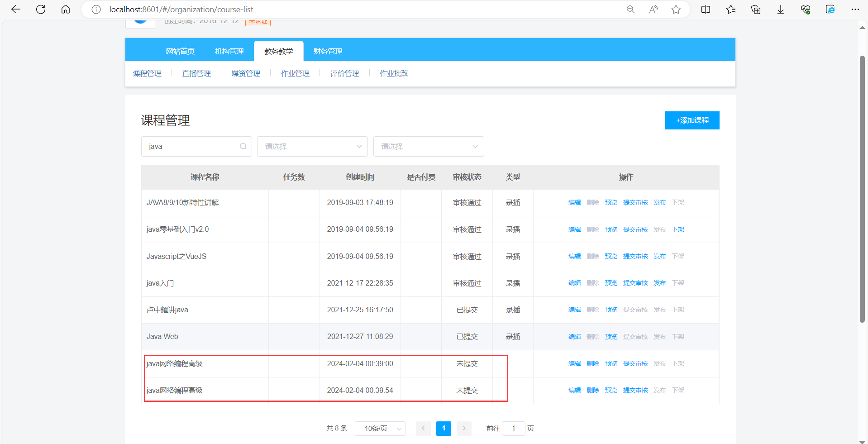This screenshot has width=868, height=444.
Task: View site information icon in address bar
Action: click(x=96, y=10)
